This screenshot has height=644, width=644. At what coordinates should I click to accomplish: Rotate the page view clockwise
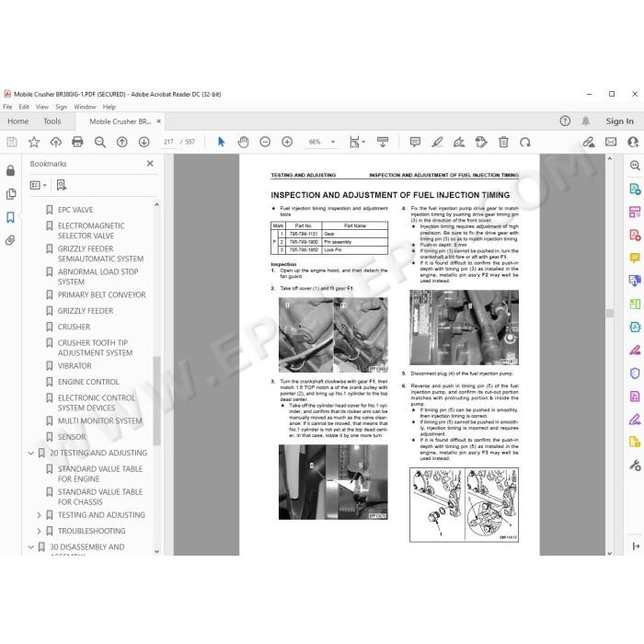[525, 142]
